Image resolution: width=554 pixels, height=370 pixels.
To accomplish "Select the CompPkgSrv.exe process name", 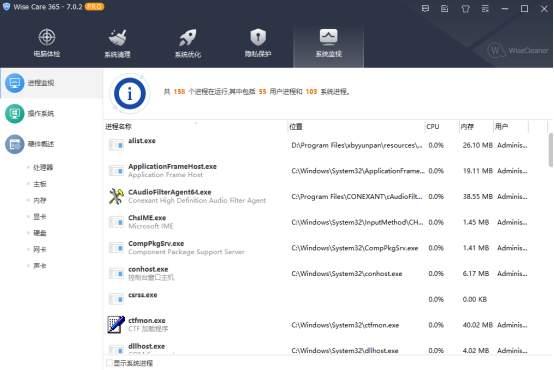I will (156, 243).
